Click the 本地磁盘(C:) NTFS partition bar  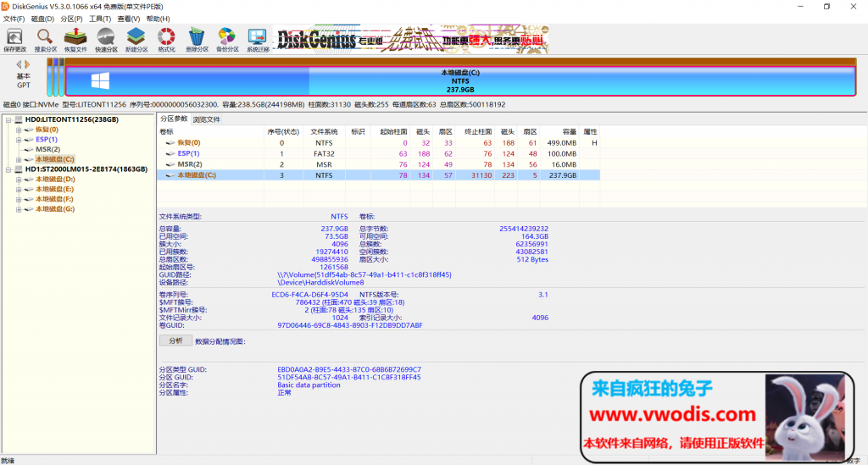pyautogui.click(x=460, y=80)
